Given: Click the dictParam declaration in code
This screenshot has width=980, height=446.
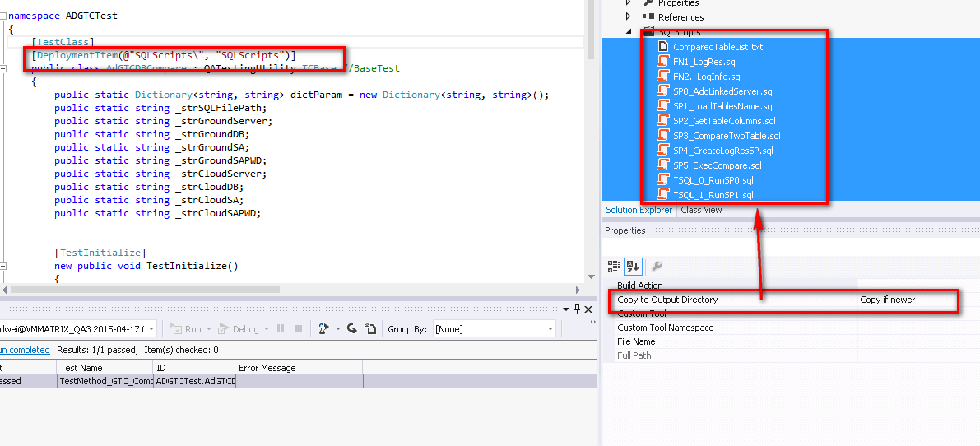Looking at the screenshot, I should 301,95.
